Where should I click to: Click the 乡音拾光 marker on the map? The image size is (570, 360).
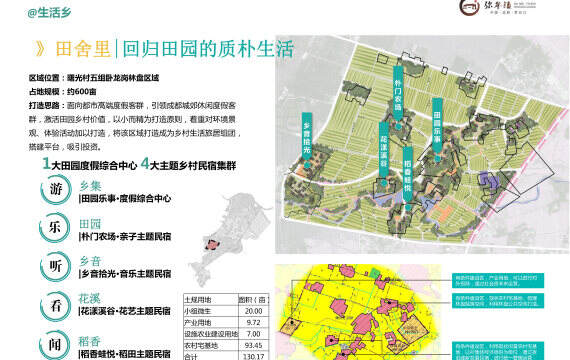307,140
